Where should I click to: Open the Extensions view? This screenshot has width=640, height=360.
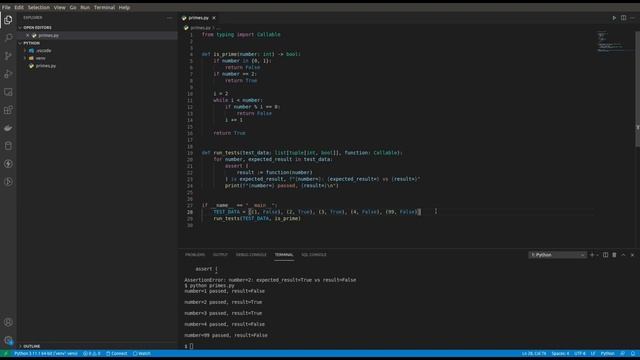click(x=8, y=110)
